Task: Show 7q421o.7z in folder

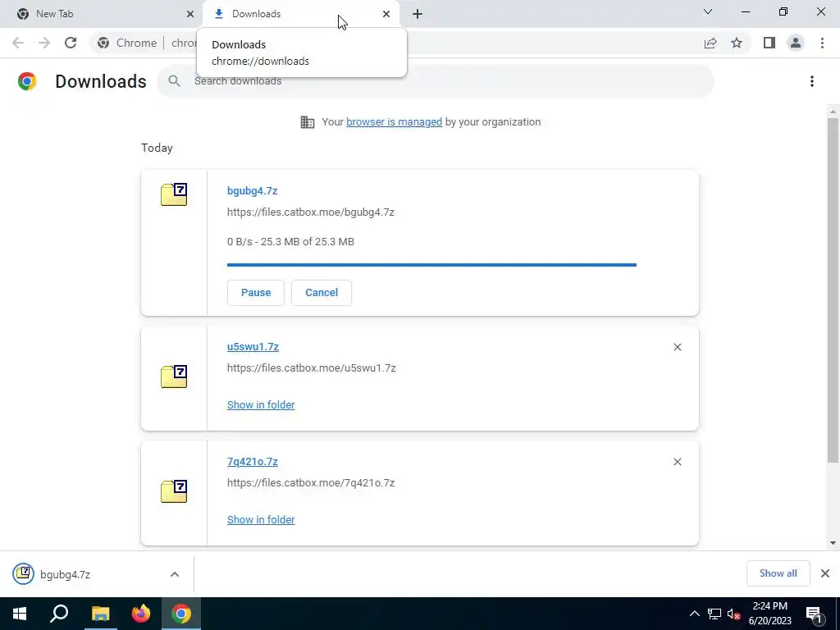Action: click(x=261, y=519)
